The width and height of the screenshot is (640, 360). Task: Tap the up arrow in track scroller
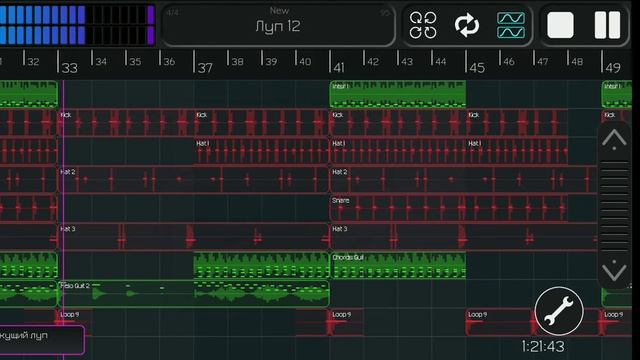tap(614, 139)
